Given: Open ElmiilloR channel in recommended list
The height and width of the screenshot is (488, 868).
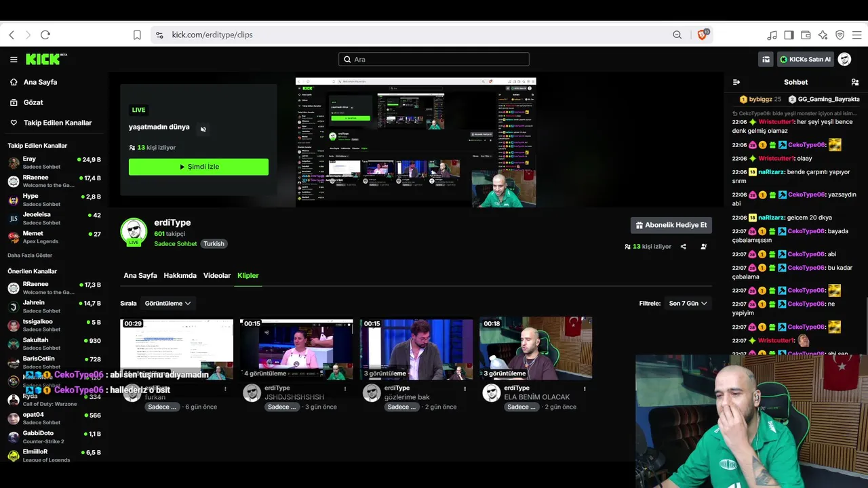Looking at the screenshot, I should 54,455.
